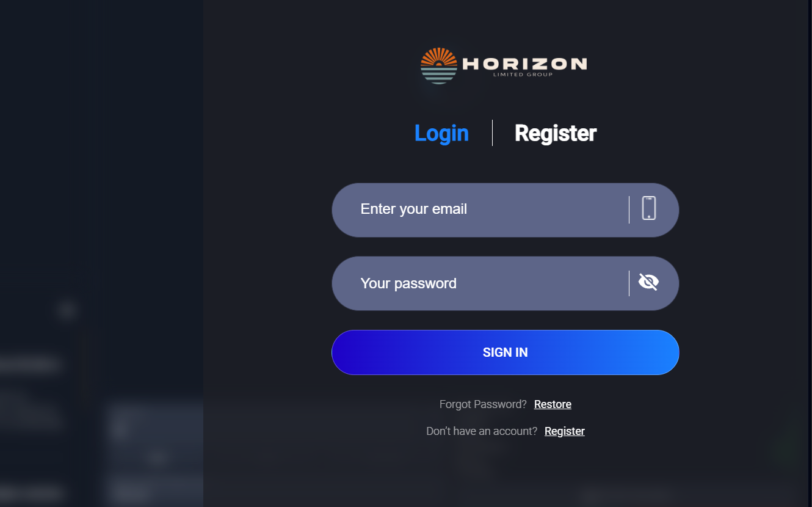Click the Don't have an account? text

coord(482,431)
